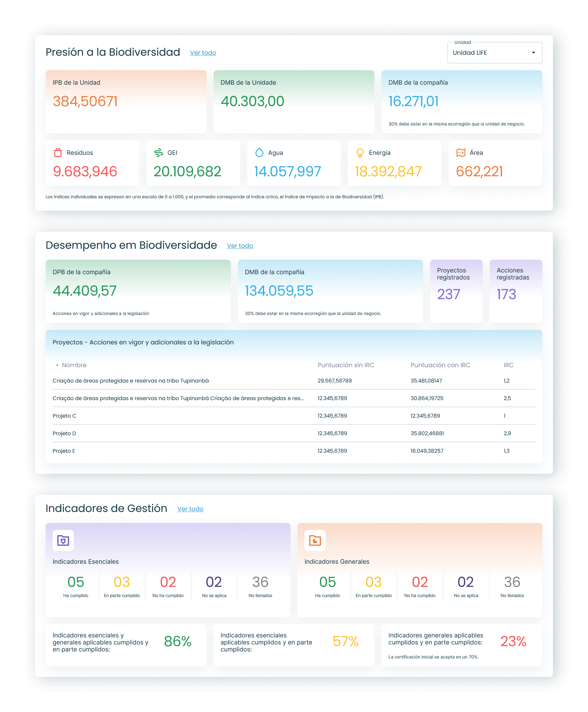
Task: Click score 16.049,38257 in Projeto E row
Action: pyautogui.click(x=427, y=451)
